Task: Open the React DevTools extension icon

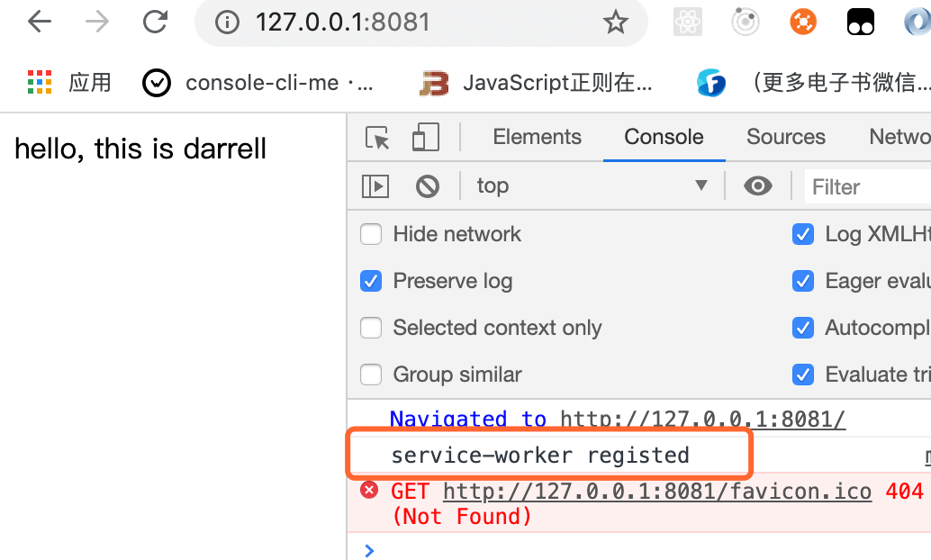Action: coord(688,23)
